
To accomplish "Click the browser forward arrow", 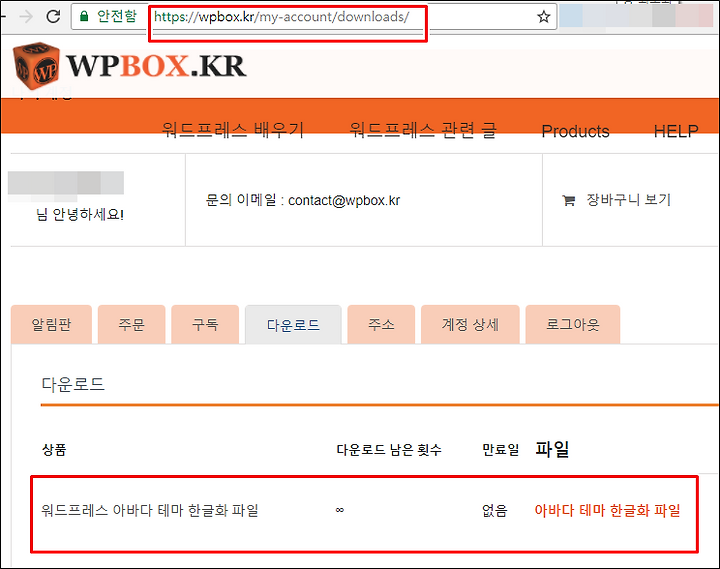I will click(26, 17).
